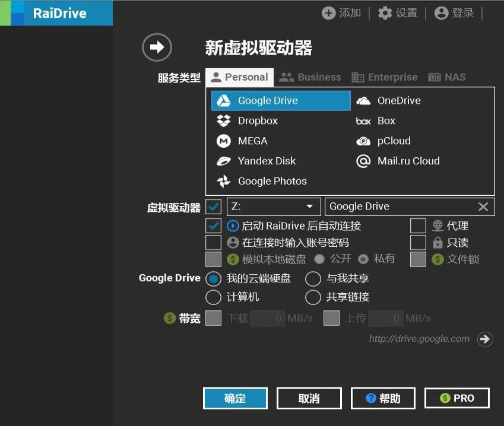Viewport: 504px width, 426px height.
Task: Click the Google Drive name input field
Action: (410, 206)
